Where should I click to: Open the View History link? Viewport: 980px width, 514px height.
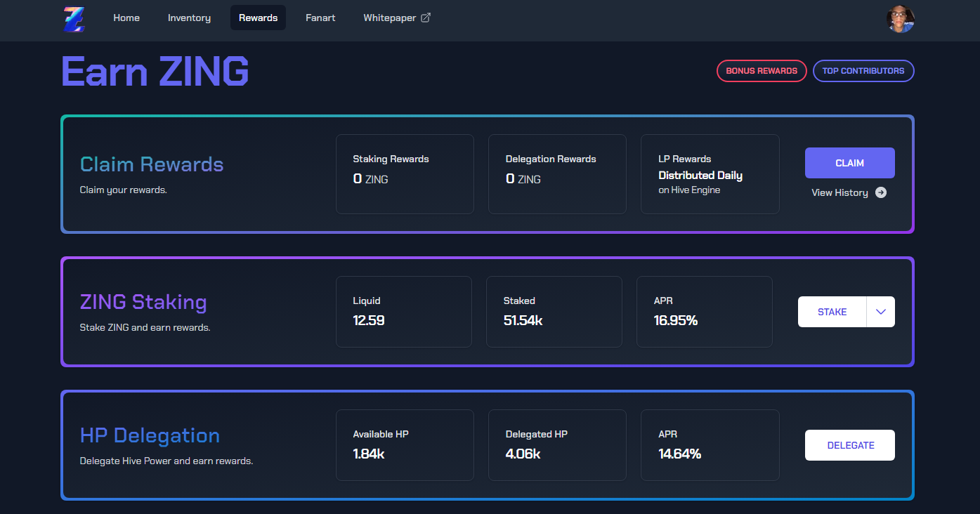[x=849, y=192]
